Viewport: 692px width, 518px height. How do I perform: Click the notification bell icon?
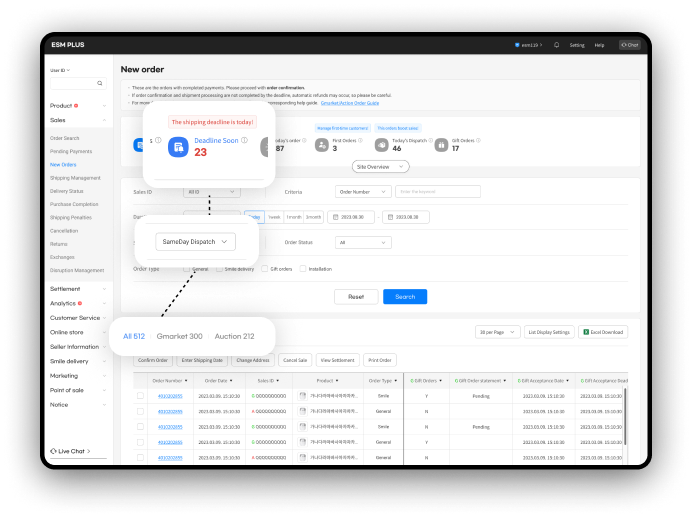[x=556, y=45]
